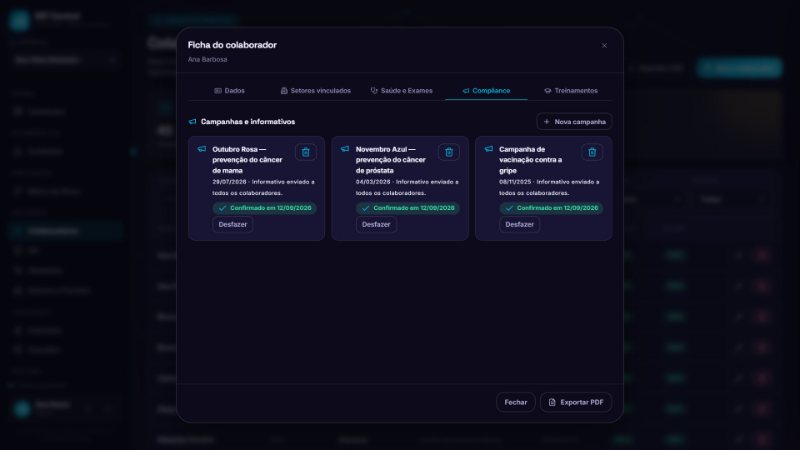Click the Novembro Azul campaign title
Image resolution: width=800 pixels, height=450 pixels.
[x=391, y=160]
